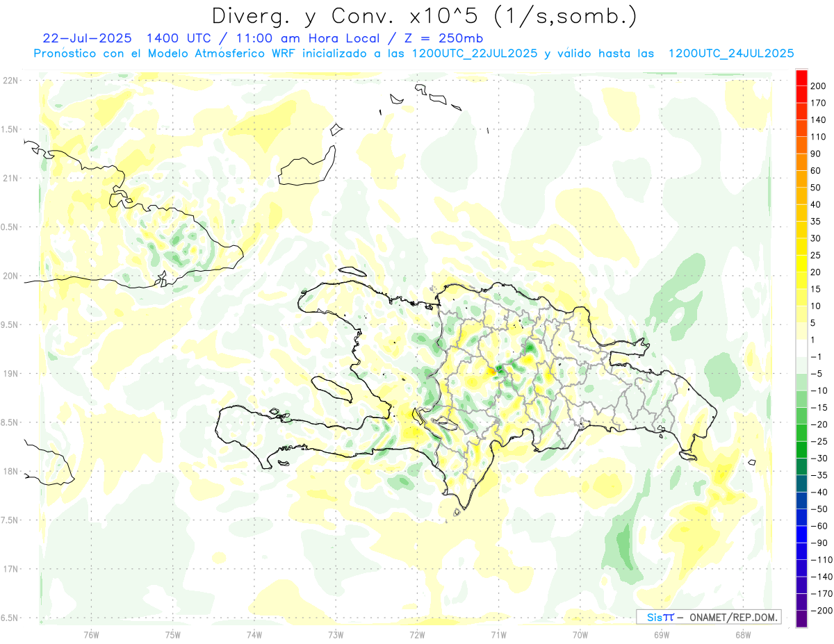
Task: Click the '22N' latitude label
Action: [12, 81]
